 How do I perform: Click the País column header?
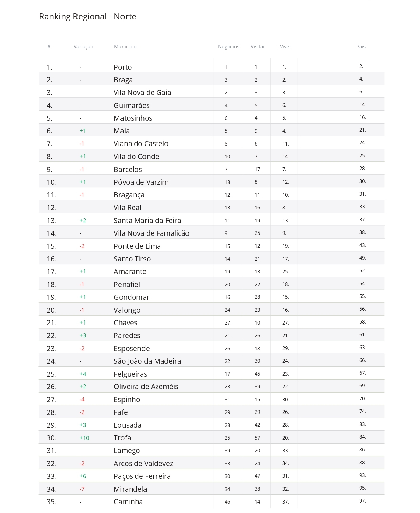click(x=361, y=47)
